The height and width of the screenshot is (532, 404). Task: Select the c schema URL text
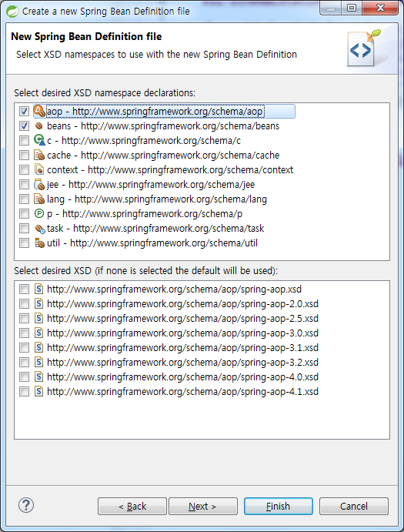pos(144,140)
